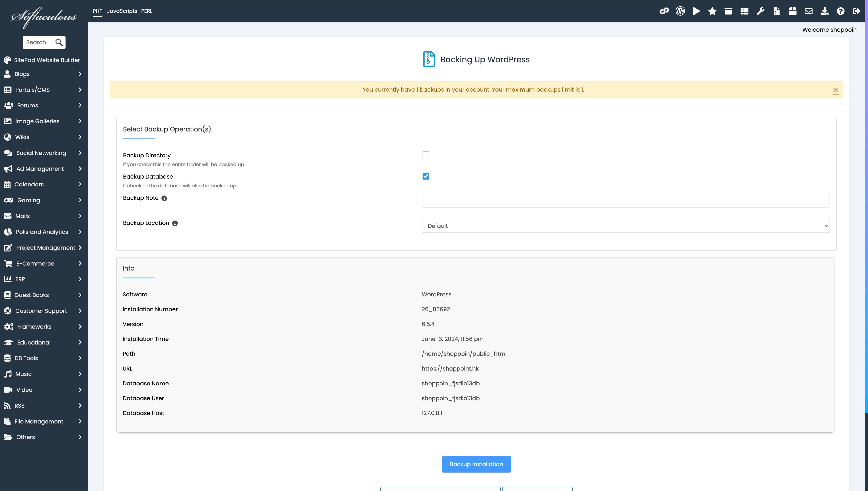Click the palette icon for SitePad Website Builder

click(x=7, y=60)
